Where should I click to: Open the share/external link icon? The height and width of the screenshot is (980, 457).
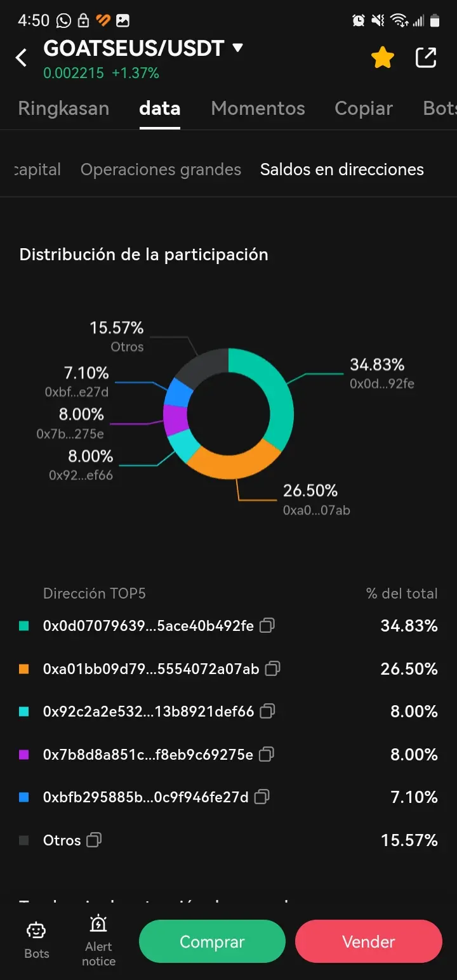[426, 58]
